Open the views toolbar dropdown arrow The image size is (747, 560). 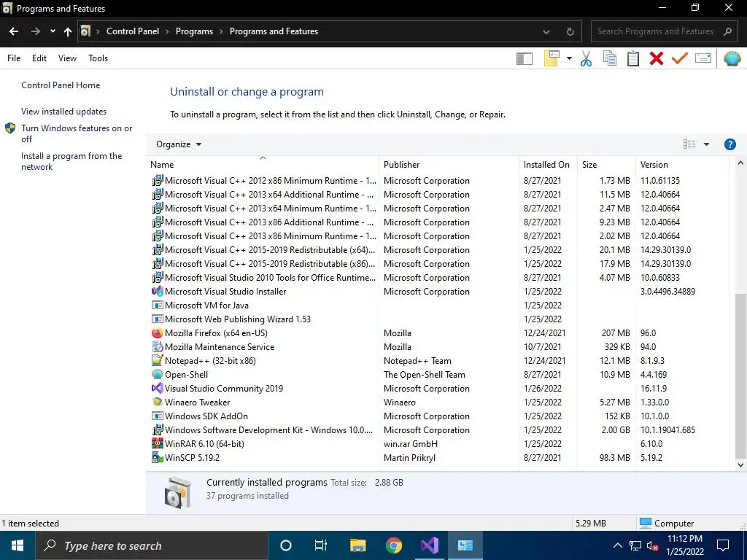point(569,58)
